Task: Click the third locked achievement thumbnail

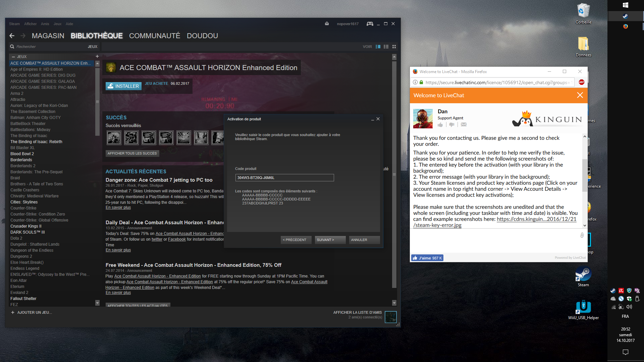Action: [x=149, y=138]
